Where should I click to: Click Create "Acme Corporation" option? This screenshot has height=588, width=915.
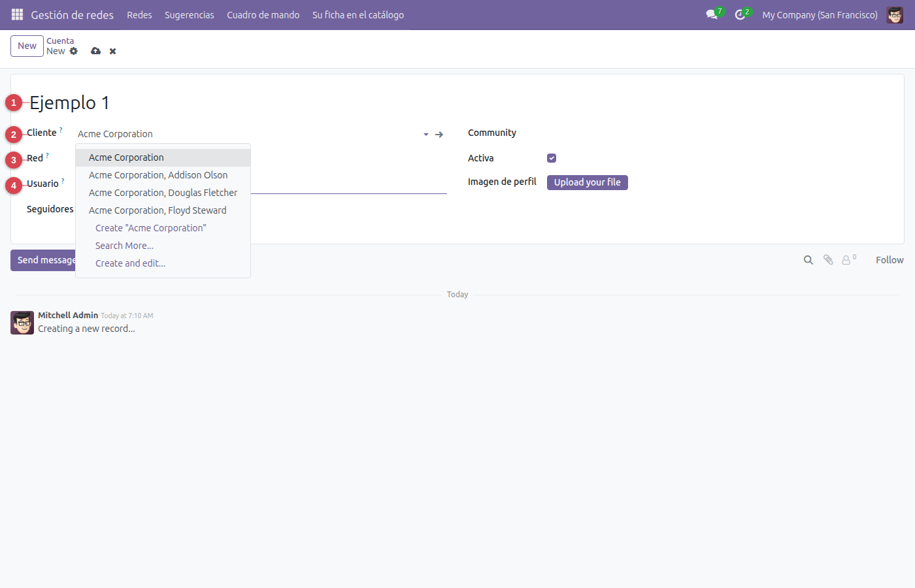(163, 228)
